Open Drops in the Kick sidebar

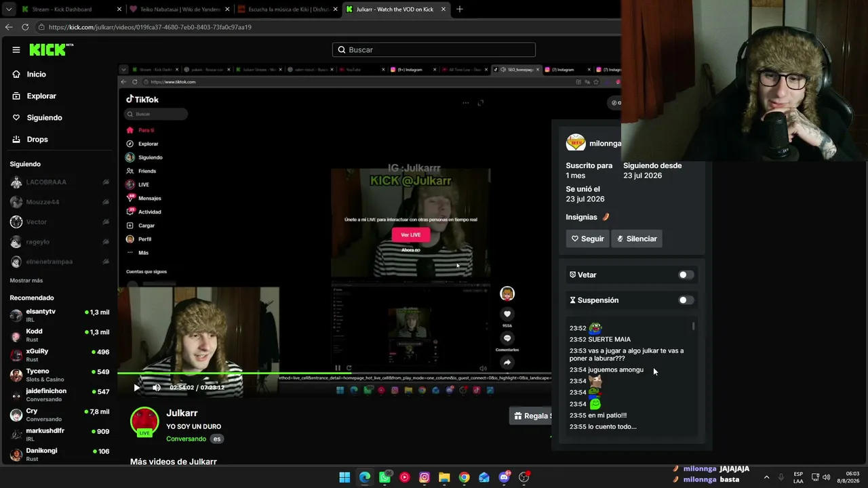(x=37, y=140)
